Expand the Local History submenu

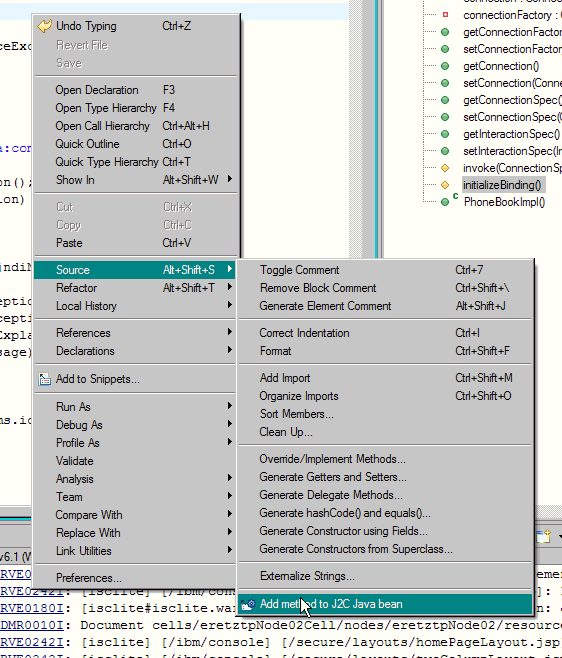pos(135,306)
